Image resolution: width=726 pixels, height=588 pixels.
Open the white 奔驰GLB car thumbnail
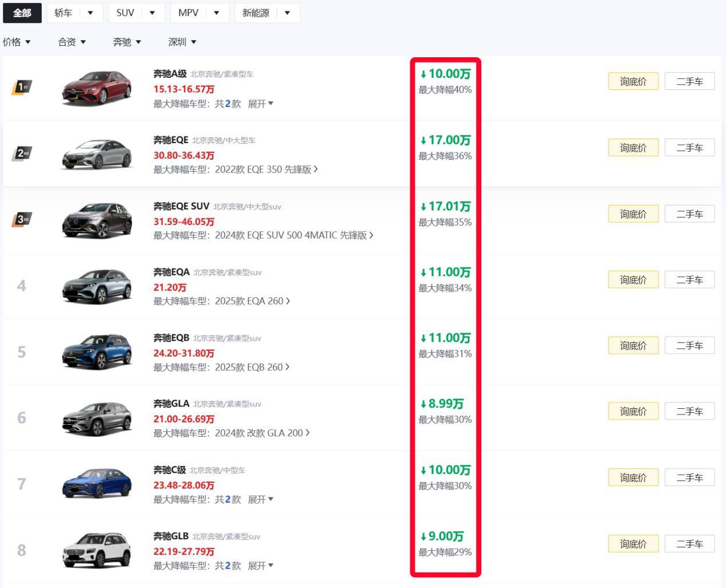96,550
